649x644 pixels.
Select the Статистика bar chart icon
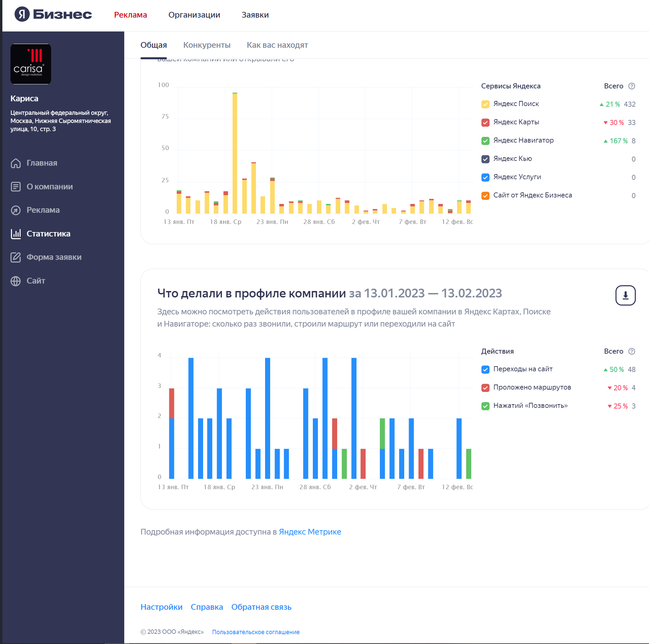click(16, 234)
